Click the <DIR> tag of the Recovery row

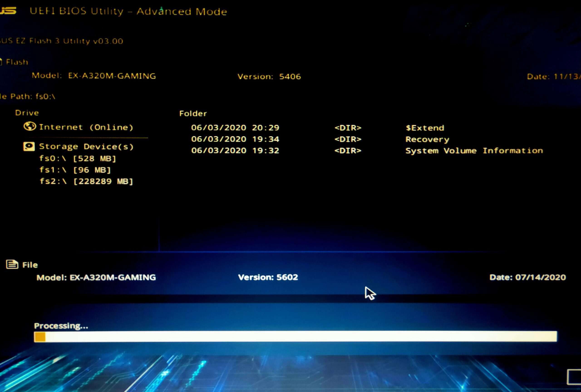(x=348, y=139)
